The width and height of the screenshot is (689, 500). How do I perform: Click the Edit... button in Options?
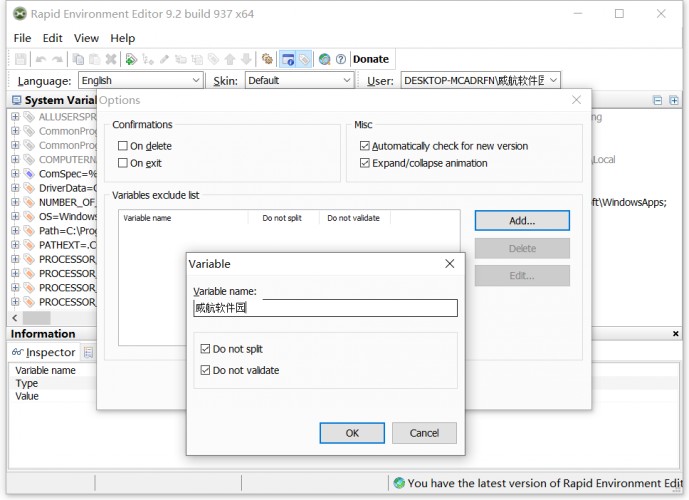[x=522, y=275]
